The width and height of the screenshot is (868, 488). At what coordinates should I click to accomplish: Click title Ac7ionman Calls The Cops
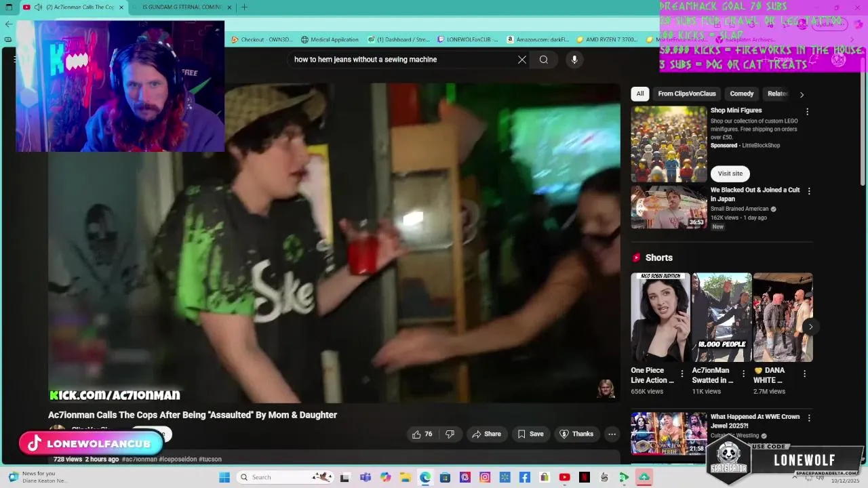[x=193, y=415]
